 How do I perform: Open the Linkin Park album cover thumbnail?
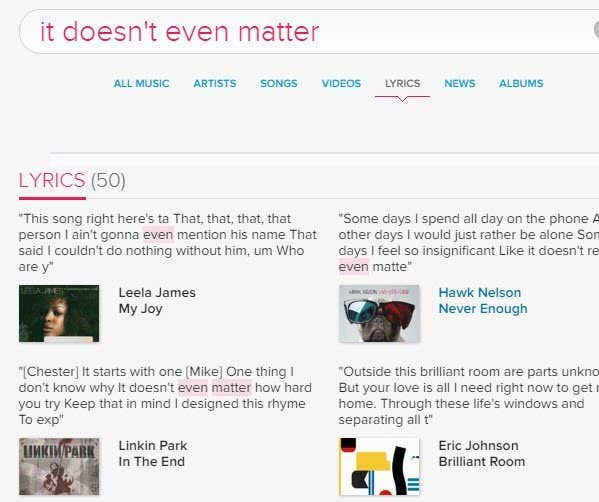click(x=59, y=466)
